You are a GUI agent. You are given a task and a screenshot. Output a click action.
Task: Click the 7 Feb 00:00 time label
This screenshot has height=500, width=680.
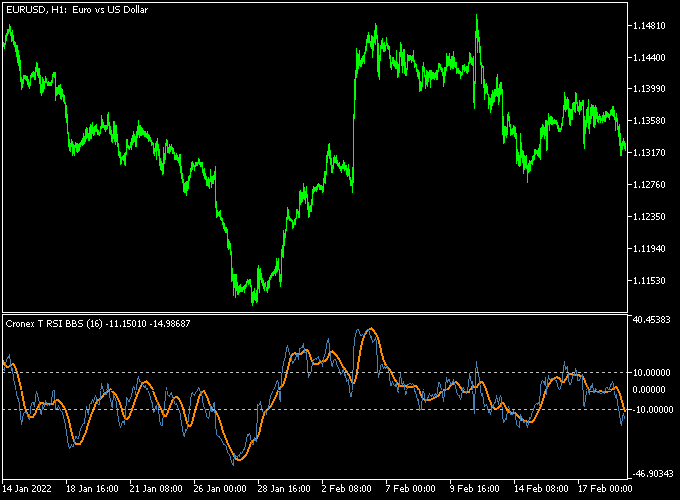point(410,489)
